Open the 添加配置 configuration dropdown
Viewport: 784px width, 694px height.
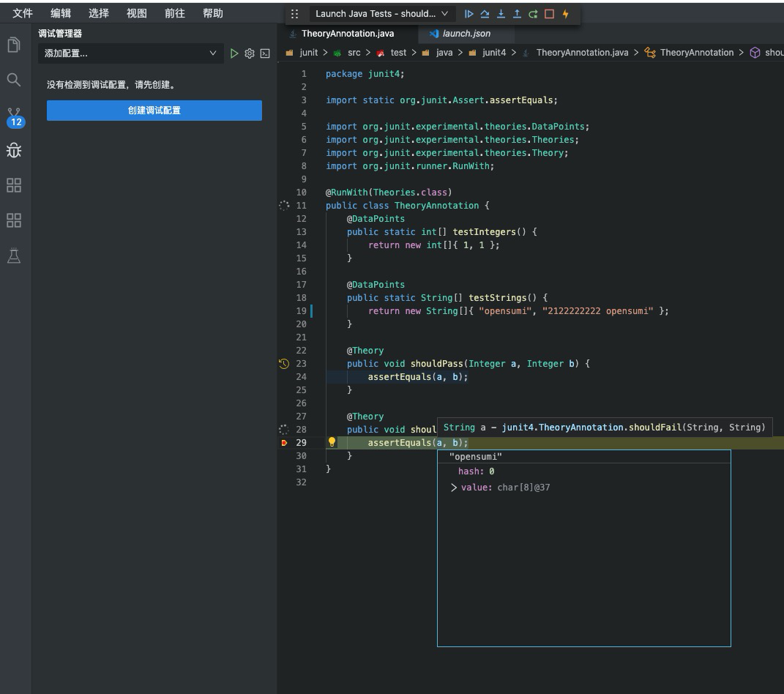pos(130,53)
